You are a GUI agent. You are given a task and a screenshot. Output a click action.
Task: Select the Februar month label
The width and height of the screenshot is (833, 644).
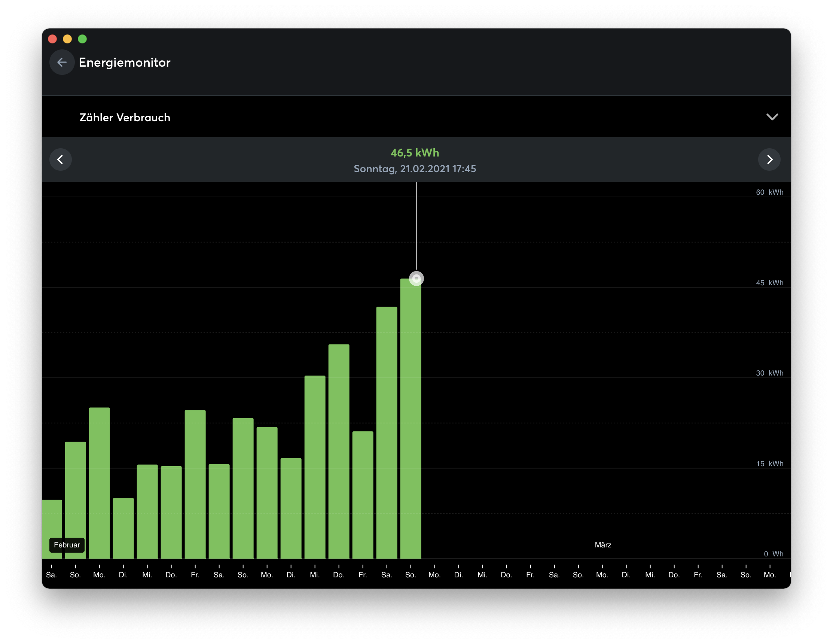coord(67,545)
